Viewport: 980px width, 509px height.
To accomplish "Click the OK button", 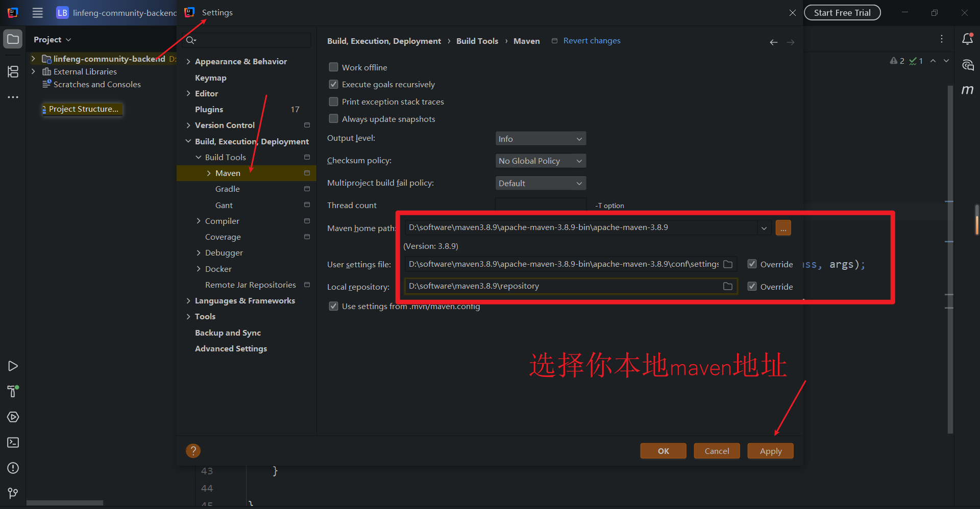I will [663, 451].
